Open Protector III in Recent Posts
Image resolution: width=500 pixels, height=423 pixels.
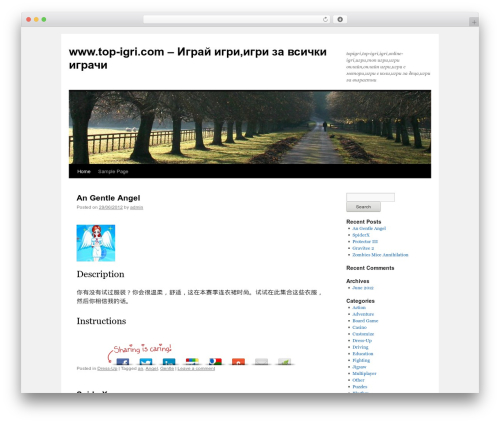pos(365,242)
